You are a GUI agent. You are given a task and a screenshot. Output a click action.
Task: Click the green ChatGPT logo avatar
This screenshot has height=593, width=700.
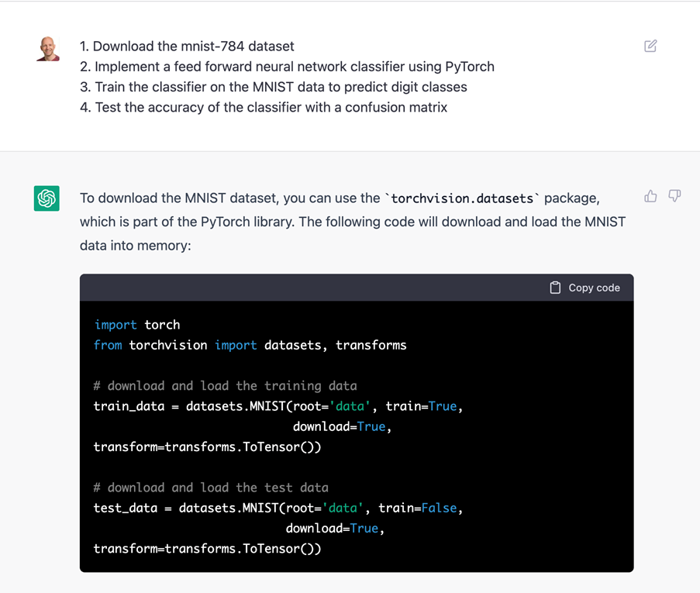pyautogui.click(x=47, y=198)
